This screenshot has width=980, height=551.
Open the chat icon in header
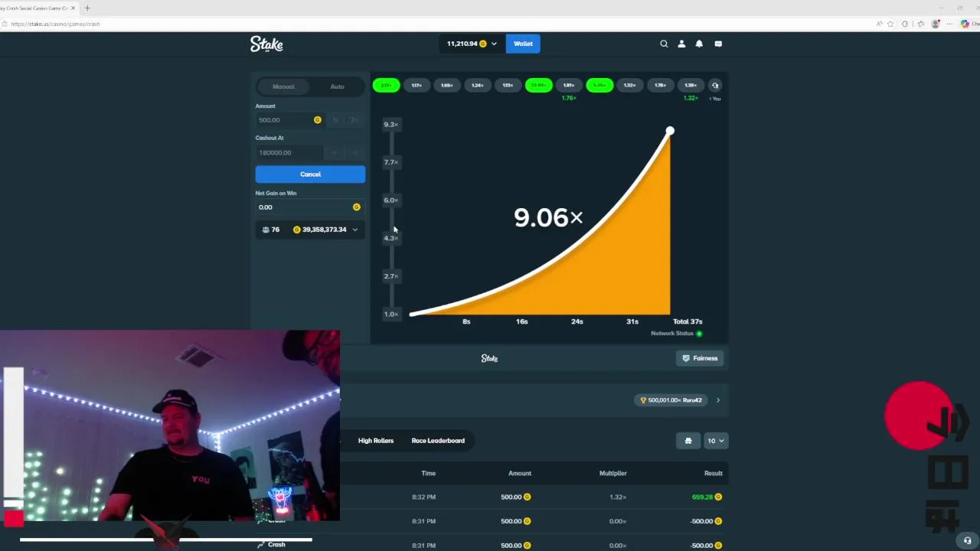pyautogui.click(x=718, y=44)
